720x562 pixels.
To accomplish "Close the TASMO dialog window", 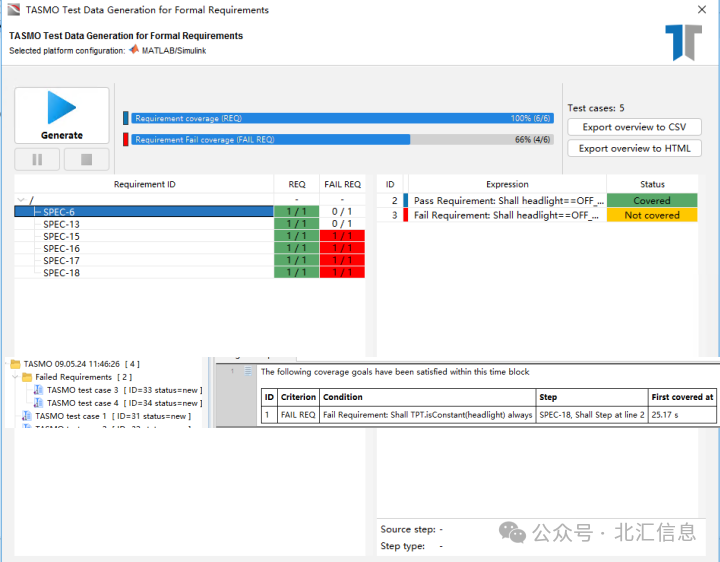I will click(x=702, y=9).
